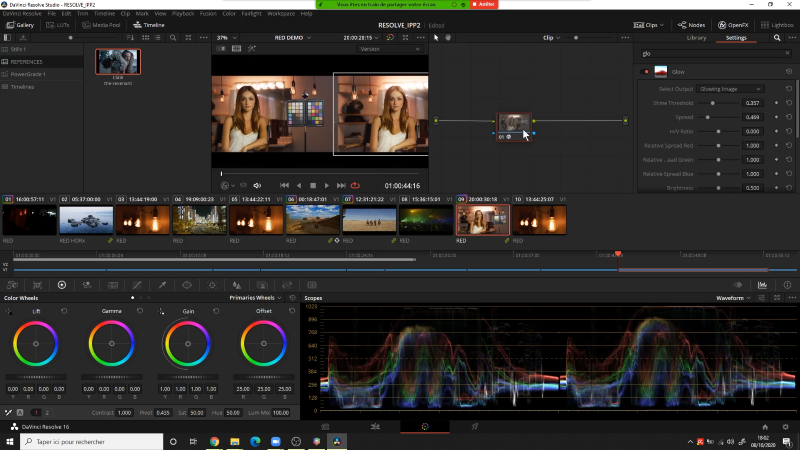Screen dimensions: 800x450
Task: Open the Waveform scope type dropdown
Action: click(x=733, y=298)
